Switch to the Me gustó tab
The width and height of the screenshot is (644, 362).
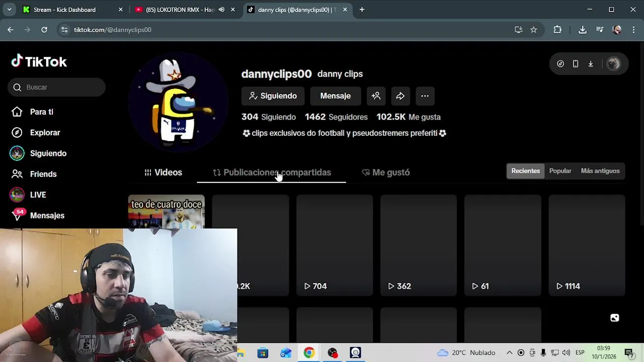(386, 172)
